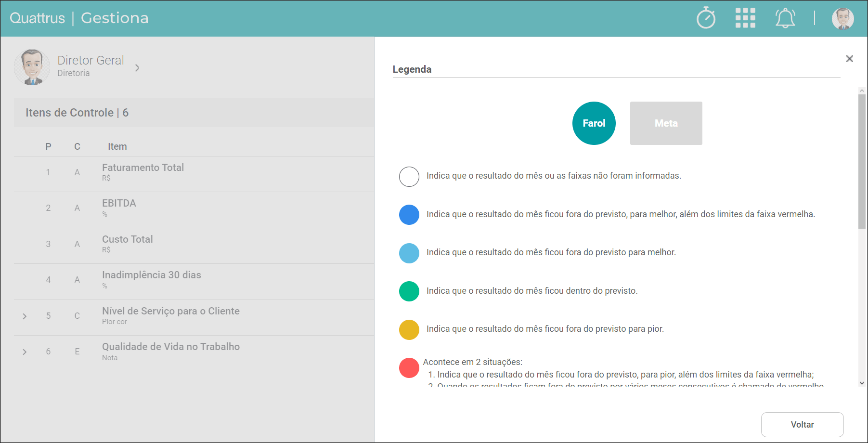Expand Nível de Serviço para o Cliente row
The height and width of the screenshot is (443, 868).
coord(25,316)
